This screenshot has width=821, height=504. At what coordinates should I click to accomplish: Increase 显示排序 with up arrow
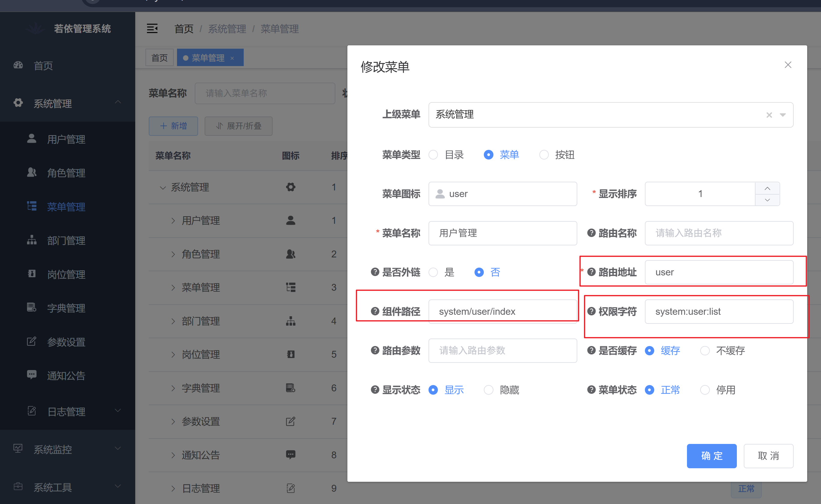(x=767, y=188)
